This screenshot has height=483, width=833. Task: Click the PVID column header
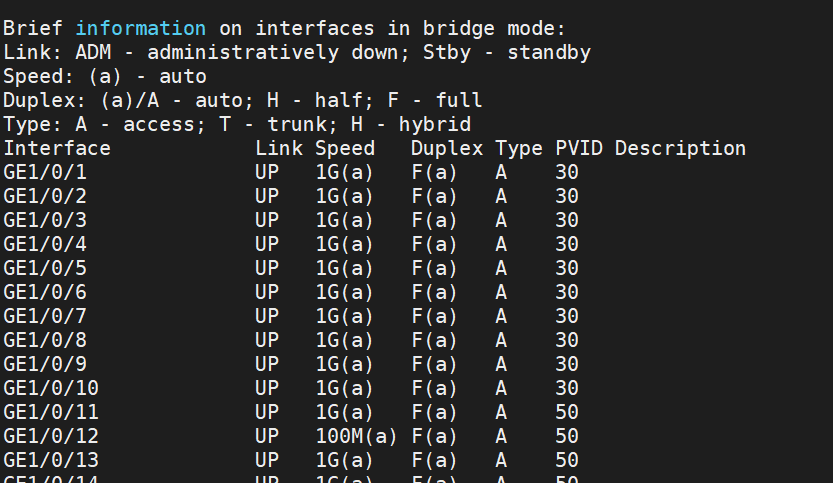click(x=579, y=148)
